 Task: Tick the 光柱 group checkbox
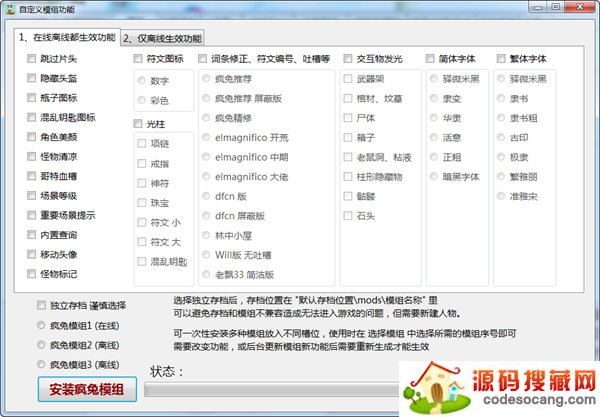pos(138,124)
